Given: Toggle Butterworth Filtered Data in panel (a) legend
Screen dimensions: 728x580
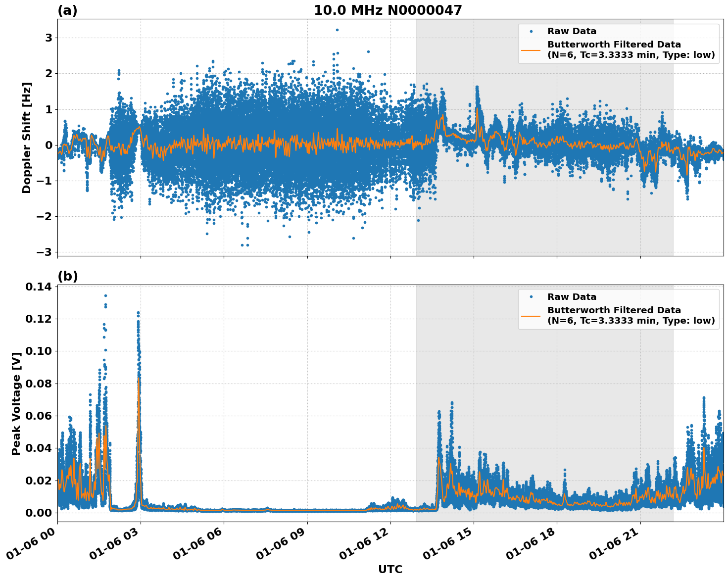Looking at the screenshot, I should (x=614, y=45).
